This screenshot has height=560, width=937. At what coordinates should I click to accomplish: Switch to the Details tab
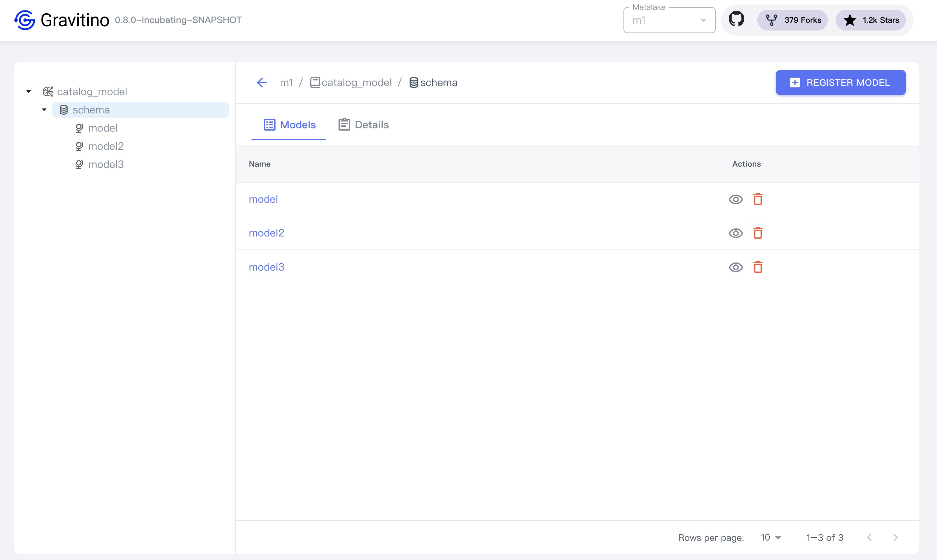[x=364, y=124]
